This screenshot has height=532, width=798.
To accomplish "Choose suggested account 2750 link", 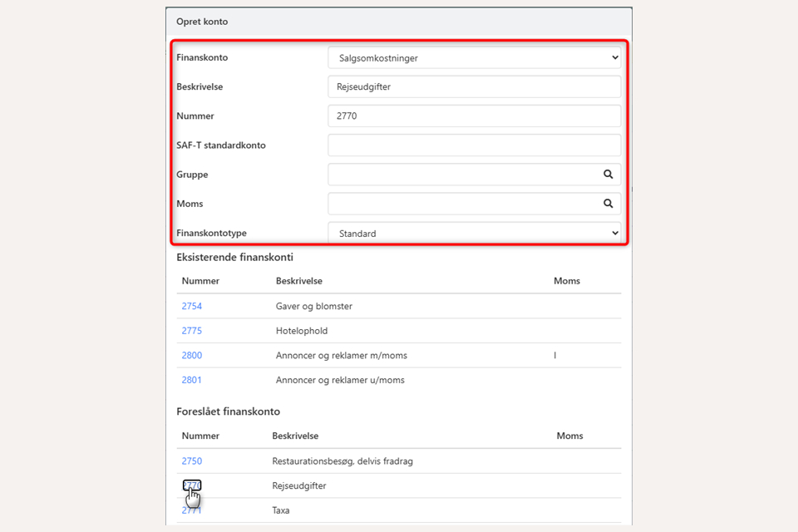I will (x=192, y=461).
